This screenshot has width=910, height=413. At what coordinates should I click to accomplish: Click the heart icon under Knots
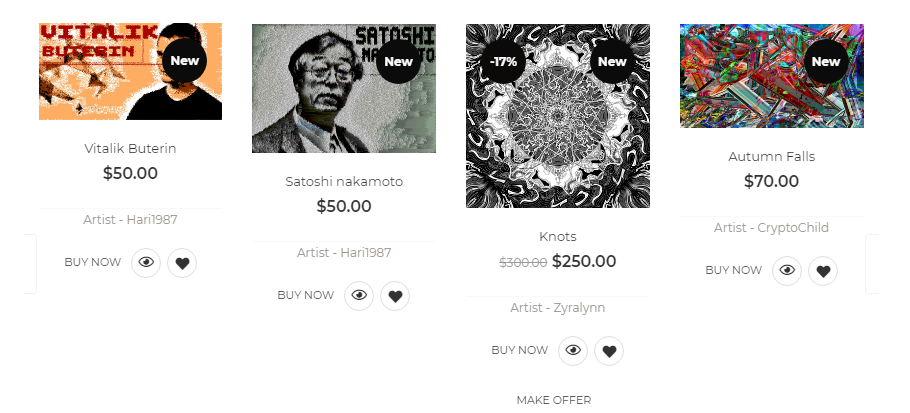click(x=609, y=351)
